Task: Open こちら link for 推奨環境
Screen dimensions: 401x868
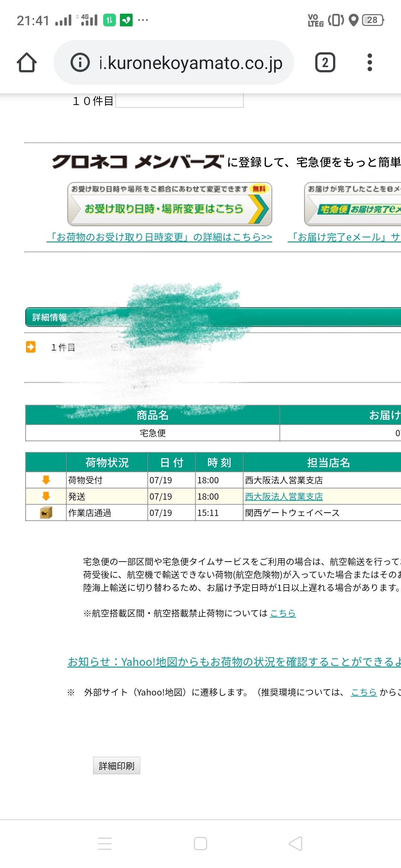Action: pyautogui.click(x=364, y=692)
